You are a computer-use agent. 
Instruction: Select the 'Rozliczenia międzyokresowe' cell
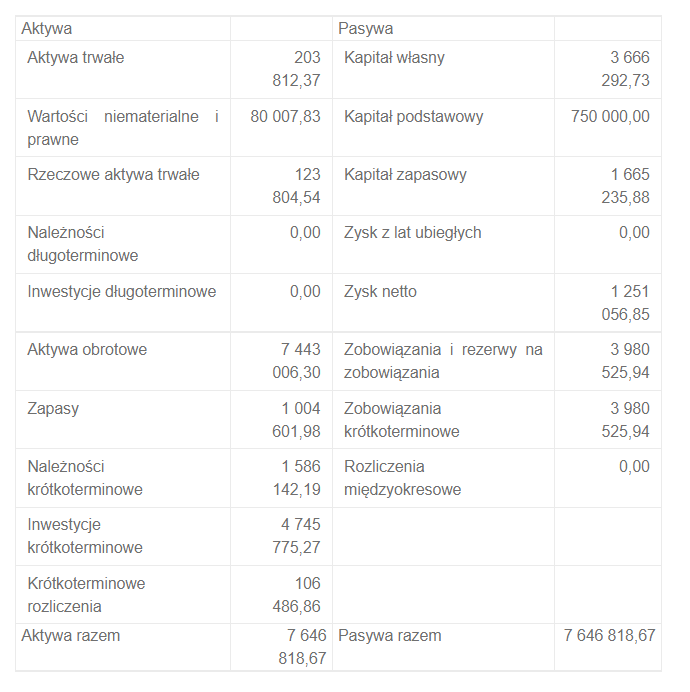(402, 478)
